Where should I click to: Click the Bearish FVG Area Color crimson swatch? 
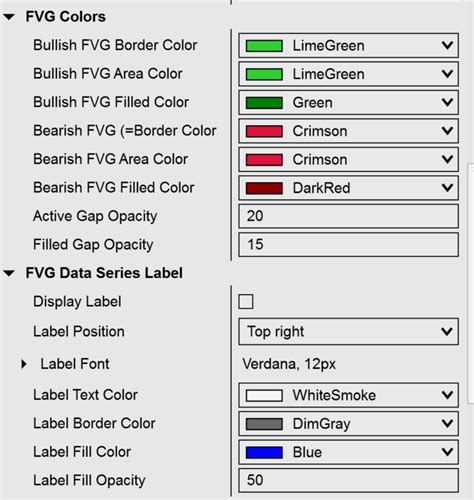pos(264,160)
